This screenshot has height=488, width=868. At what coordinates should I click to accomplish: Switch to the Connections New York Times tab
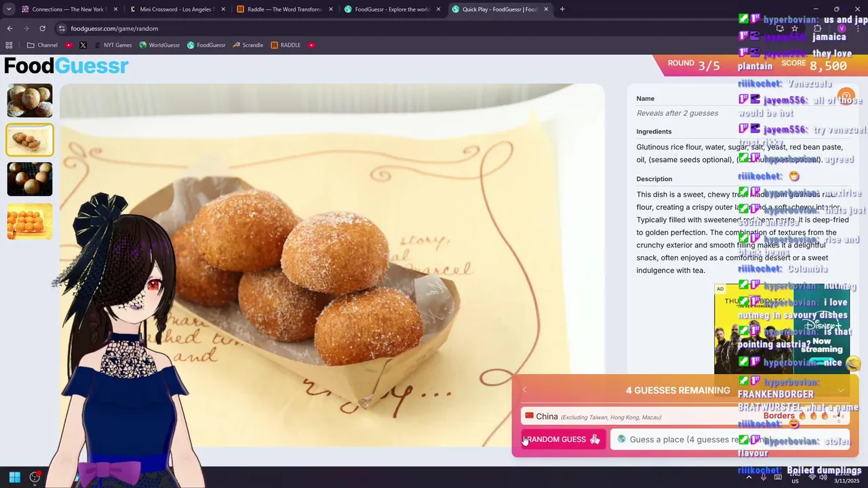tap(70, 9)
